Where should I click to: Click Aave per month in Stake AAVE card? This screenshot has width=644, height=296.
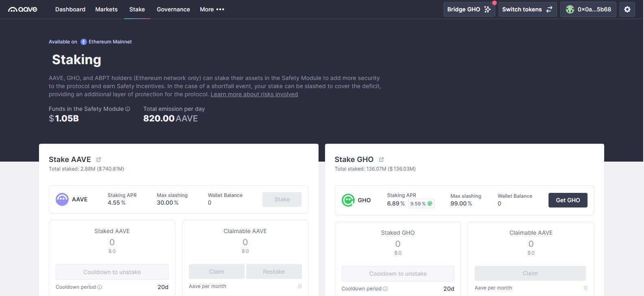click(x=208, y=286)
